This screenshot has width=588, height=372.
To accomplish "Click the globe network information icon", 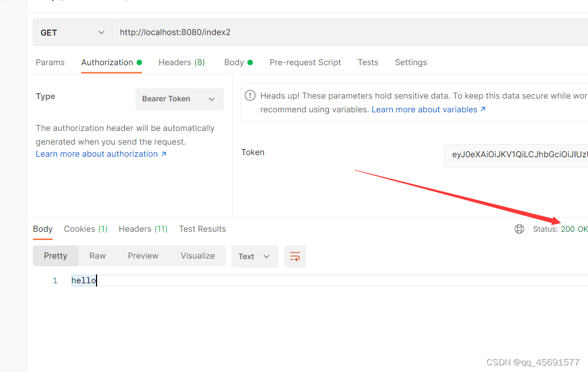I will pos(519,229).
